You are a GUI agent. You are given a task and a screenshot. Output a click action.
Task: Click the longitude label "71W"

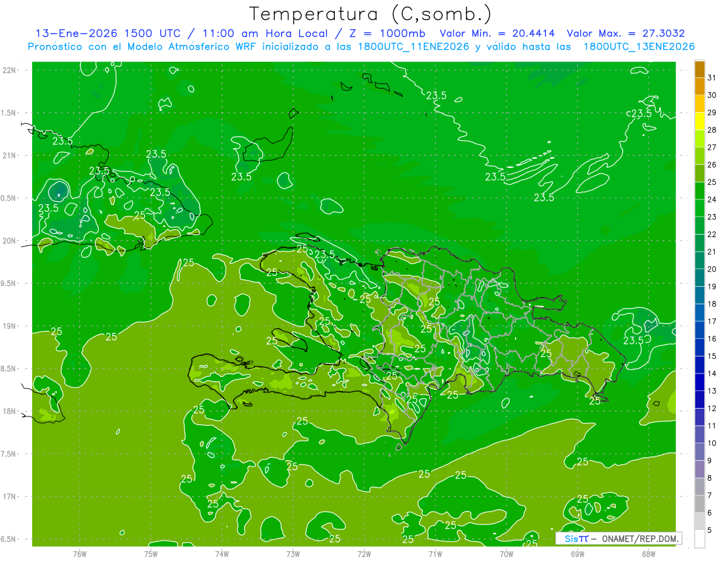tap(435, 554)
